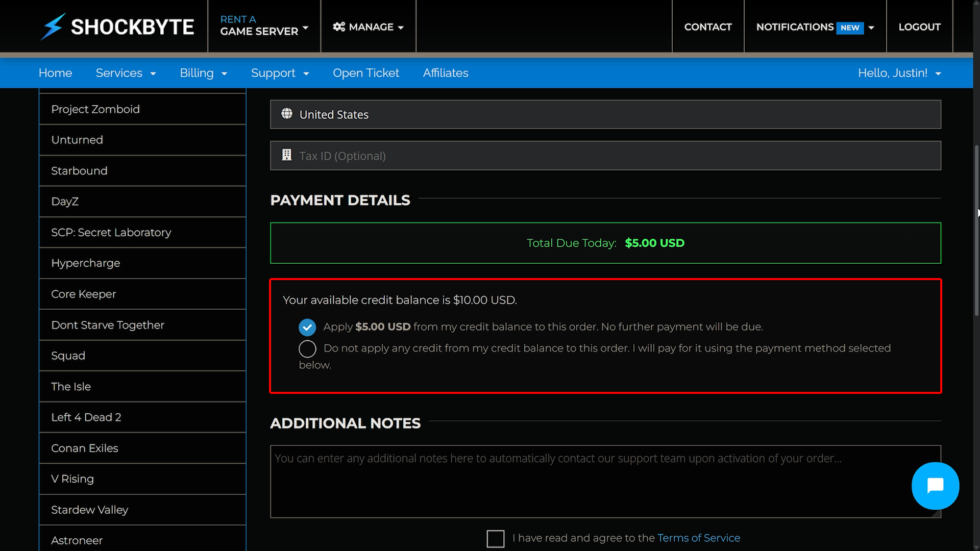Check the Terms of Service agreement box
Image resolution: width=980 pixels, height=551 pixels.
(x=495, y=538)
